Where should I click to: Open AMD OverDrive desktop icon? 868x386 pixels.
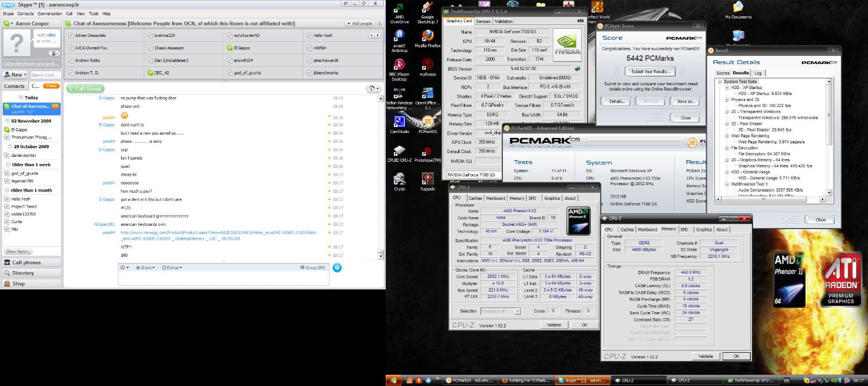click(x=399, y=13)
